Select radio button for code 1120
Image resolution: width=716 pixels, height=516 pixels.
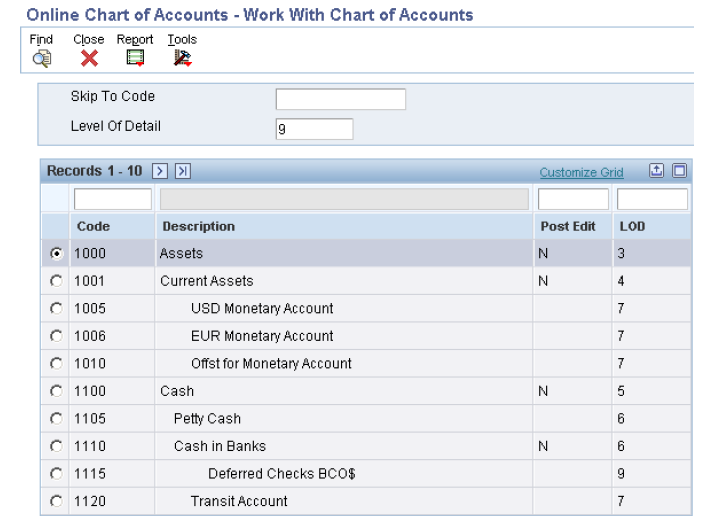point(56,501)
